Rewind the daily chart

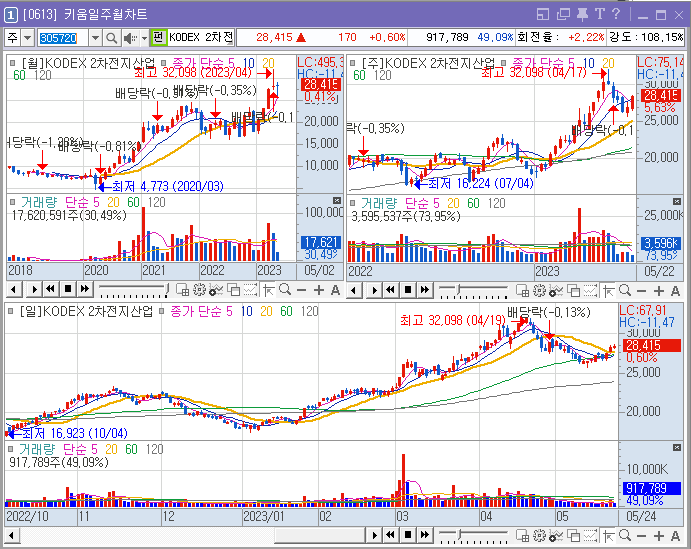pos(390,535)
